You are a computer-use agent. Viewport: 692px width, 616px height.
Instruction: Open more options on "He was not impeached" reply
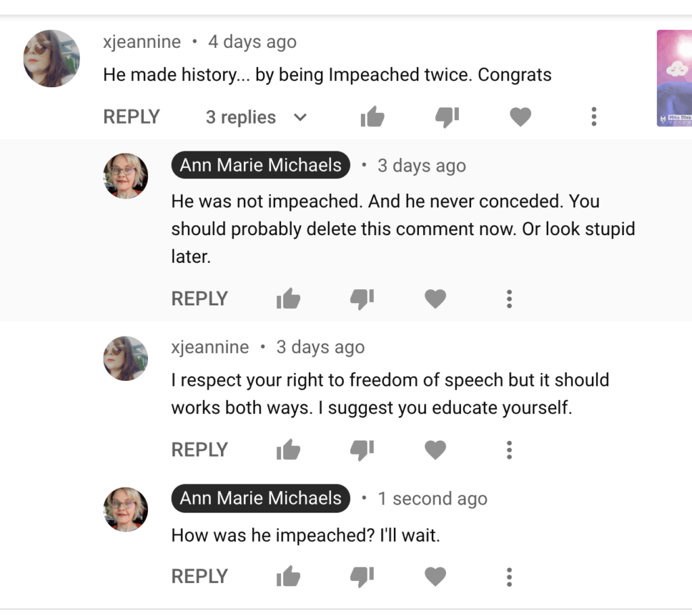pos(509,299)
